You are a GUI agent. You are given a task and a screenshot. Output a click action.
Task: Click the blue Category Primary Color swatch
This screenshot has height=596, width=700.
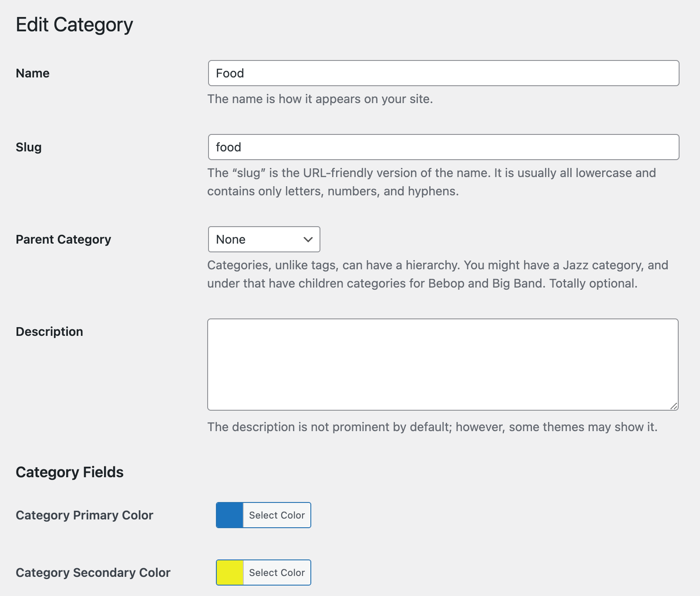[x=230, y=515]
